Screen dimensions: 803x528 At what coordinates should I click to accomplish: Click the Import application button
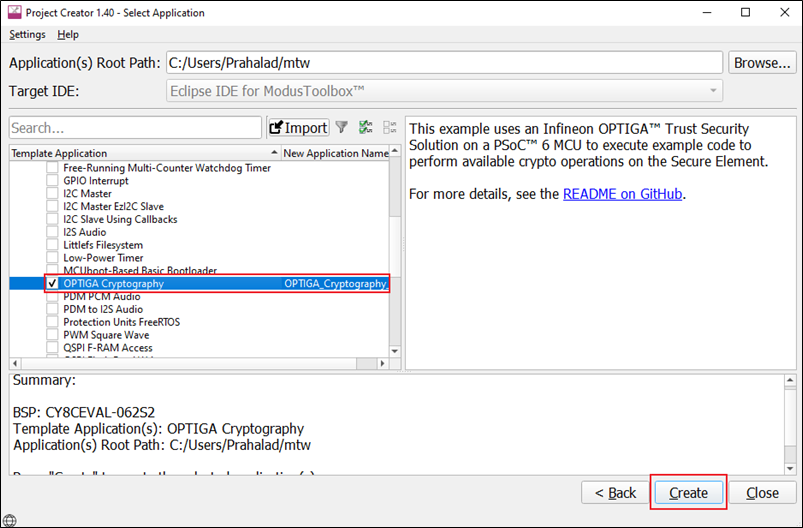click(298, 127)
